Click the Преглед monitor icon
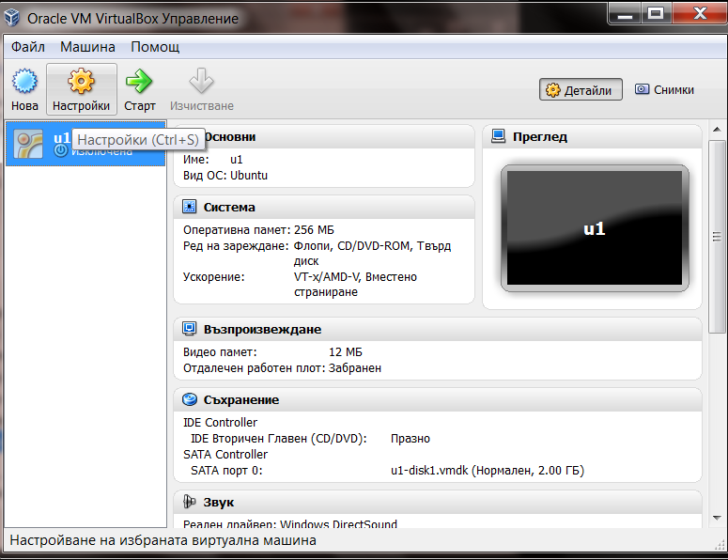The image size is (728, 560). tap(498, 137)
